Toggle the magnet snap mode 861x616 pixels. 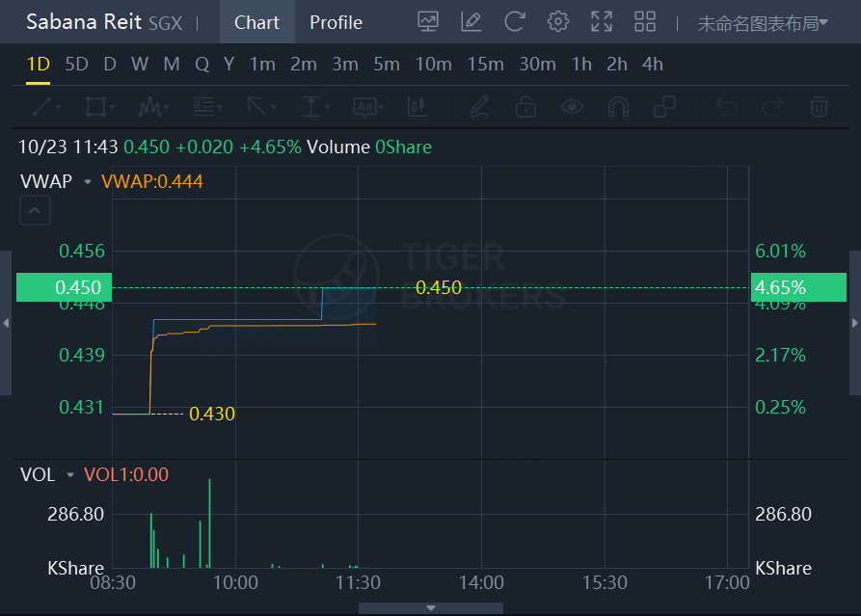tap(618, 106)
